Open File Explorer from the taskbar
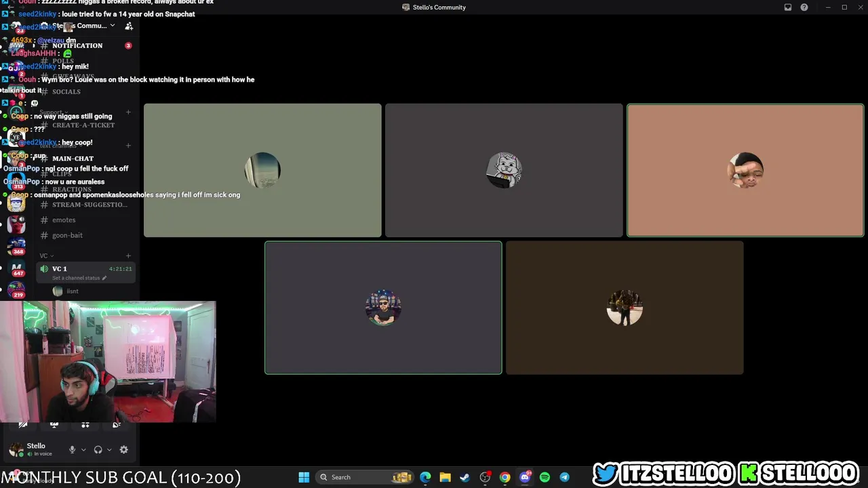The width and height of the screenshot is (868, 488). [x=445, y=477]
